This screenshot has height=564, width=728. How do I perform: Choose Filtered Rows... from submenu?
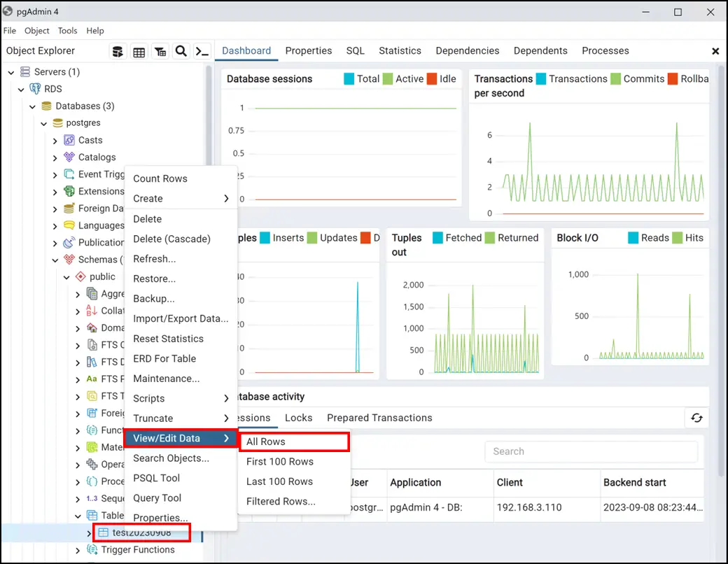(294, 501)
